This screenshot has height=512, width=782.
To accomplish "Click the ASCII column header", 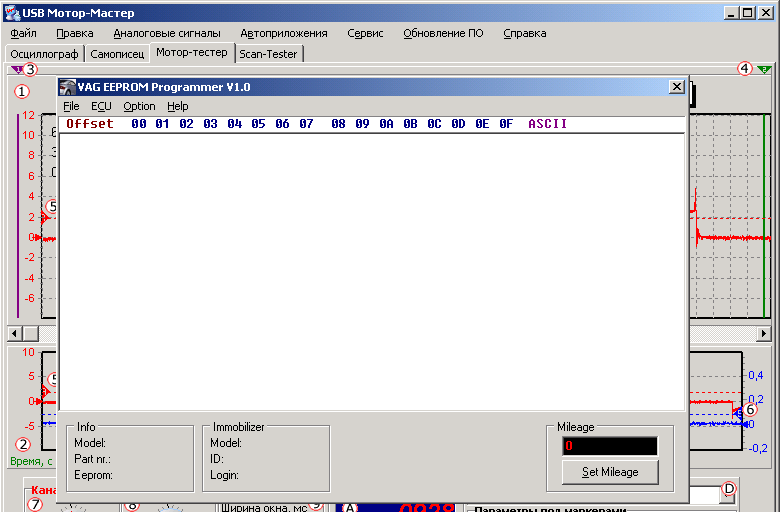I will tap(548, 124).
